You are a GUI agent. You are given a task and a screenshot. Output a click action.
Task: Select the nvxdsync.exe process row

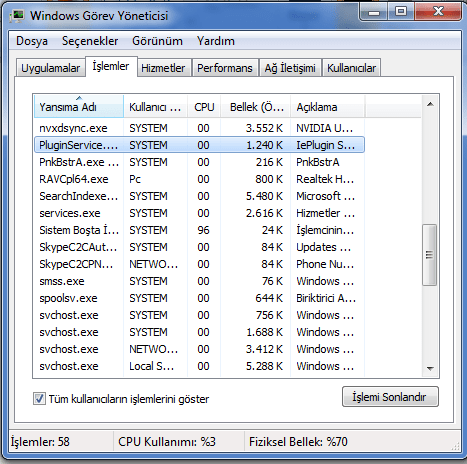click(x=199, y=128)
